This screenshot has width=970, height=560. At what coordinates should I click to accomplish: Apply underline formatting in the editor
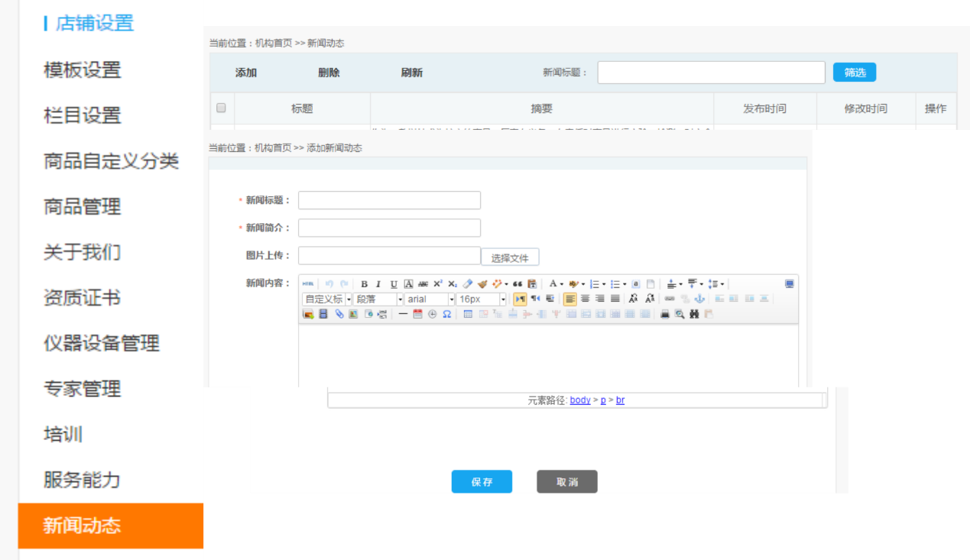[x=394, y=283]
